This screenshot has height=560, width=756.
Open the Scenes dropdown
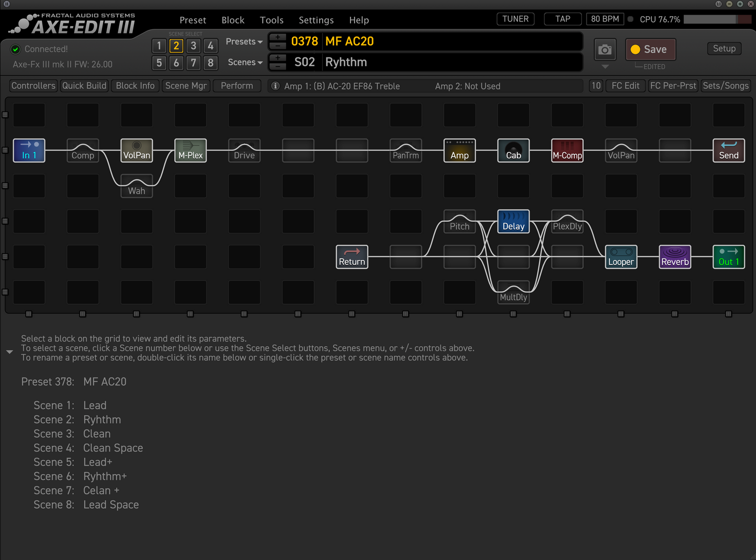(245, 62)
